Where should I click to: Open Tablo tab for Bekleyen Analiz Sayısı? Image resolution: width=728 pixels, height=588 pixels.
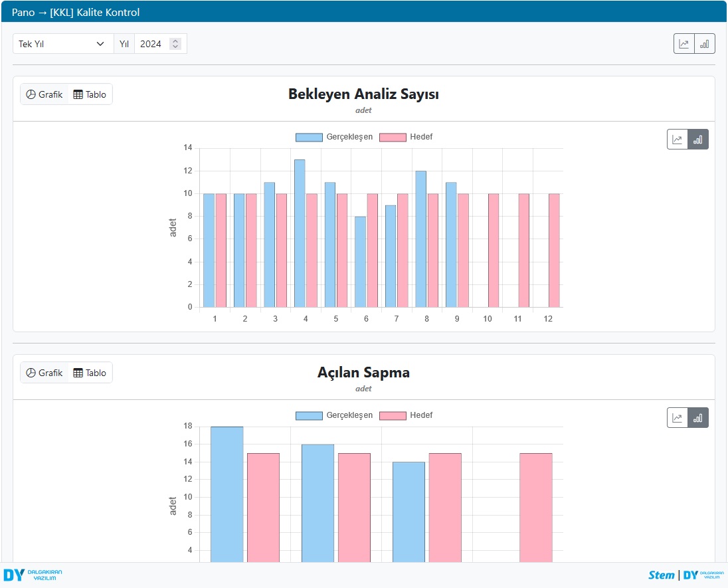[90, 94]
